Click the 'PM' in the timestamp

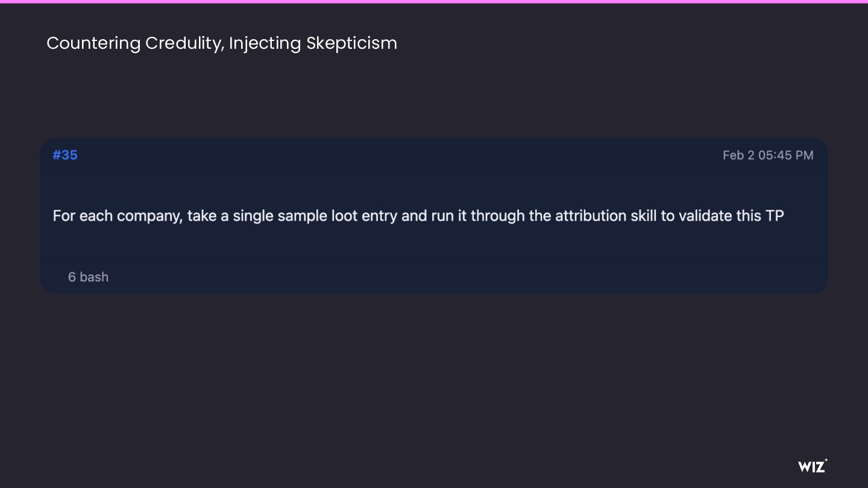[804, 155]
